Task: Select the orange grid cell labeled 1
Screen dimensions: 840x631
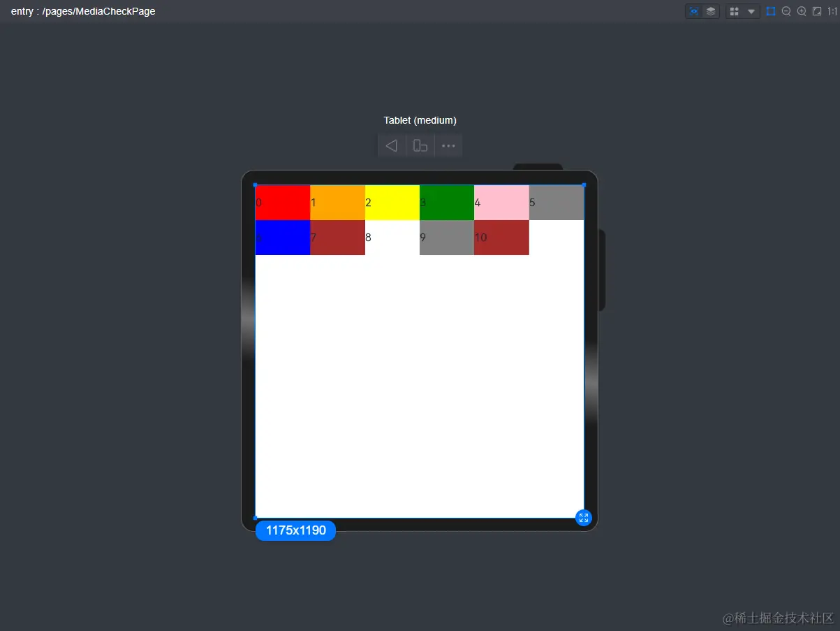Action: (x=337, y=203)
